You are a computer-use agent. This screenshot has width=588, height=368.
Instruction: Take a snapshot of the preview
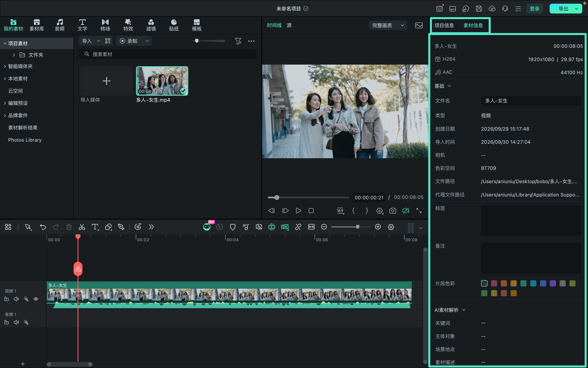coord(393,211)
